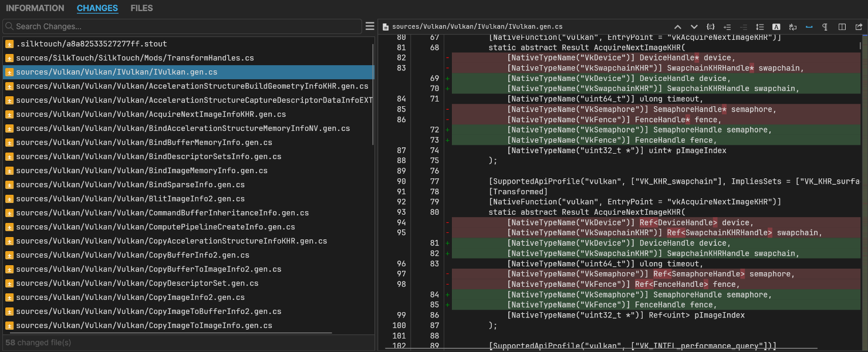Image resolution: width=868 pixels, height=352 pixels.
Task: Toggle syntax highlighting letter A icon
Action: (x=776, y=27)
